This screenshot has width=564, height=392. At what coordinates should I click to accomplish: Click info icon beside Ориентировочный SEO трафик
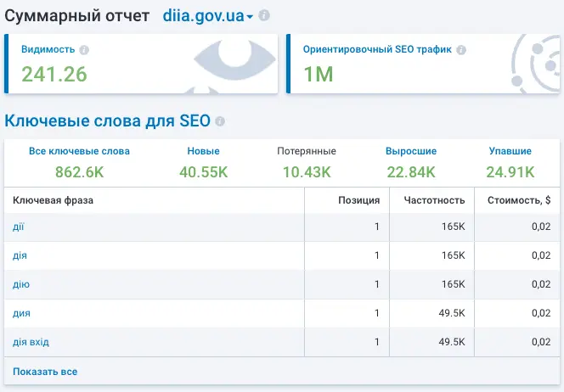[460, 49]
